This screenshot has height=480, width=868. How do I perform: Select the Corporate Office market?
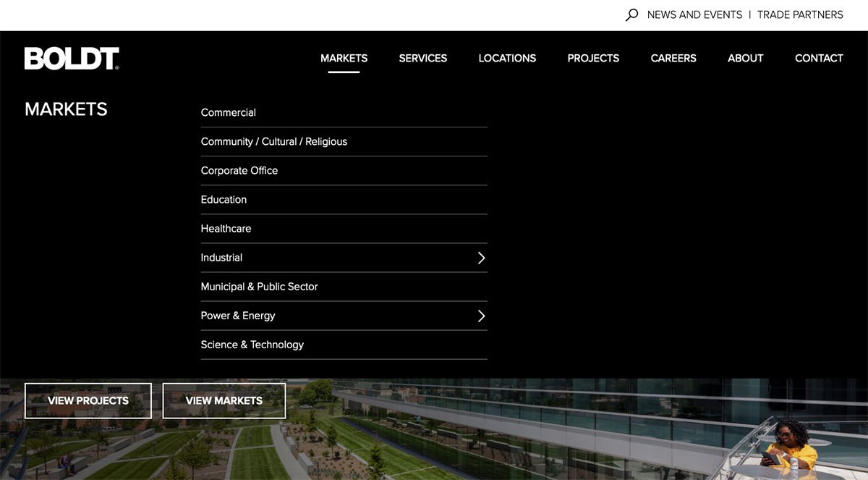tap(239, 170)
